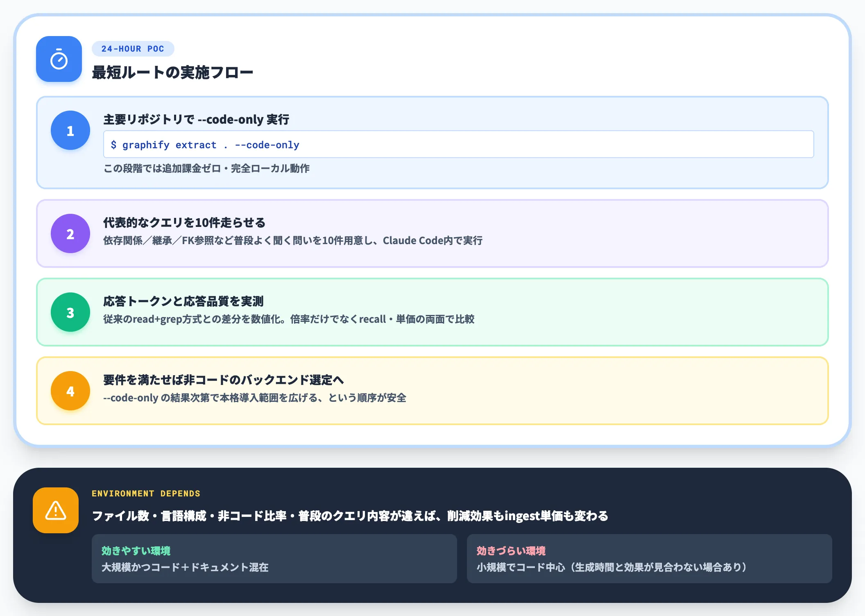
Task: Click title 代表的なクエリを10件走らせる
Action: (x=184, y=223)
